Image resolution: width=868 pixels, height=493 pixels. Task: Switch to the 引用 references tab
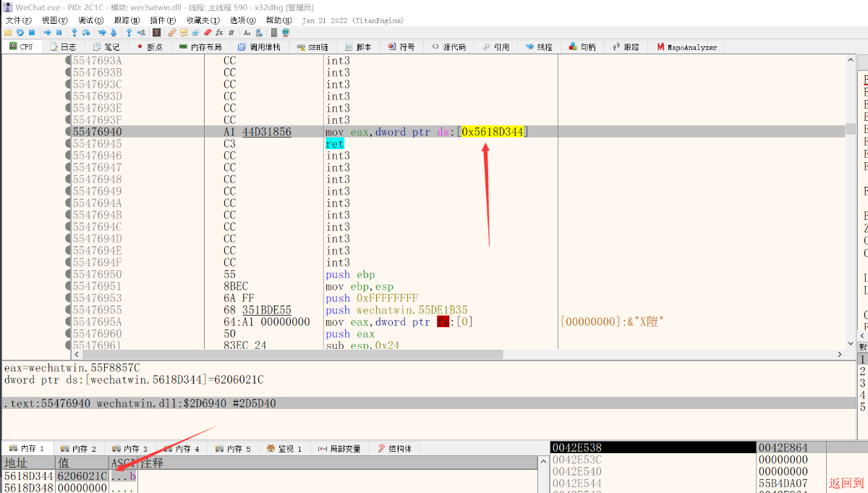click(496, 47)
